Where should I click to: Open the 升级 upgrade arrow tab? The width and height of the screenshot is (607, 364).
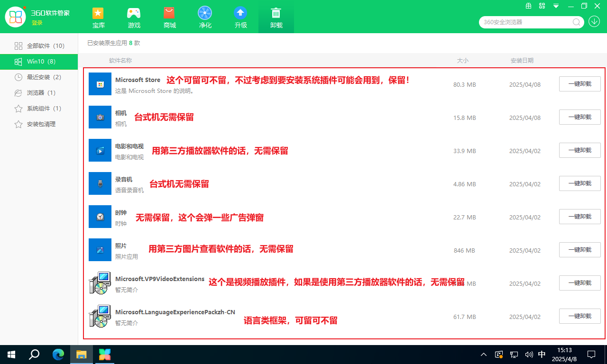tap(241, 18)
